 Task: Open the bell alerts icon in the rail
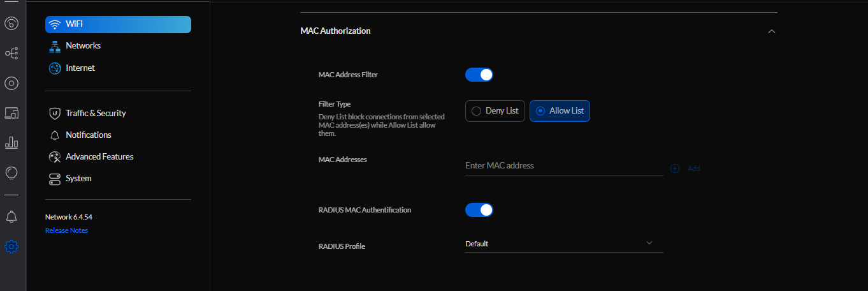click(x=11, y=217)
